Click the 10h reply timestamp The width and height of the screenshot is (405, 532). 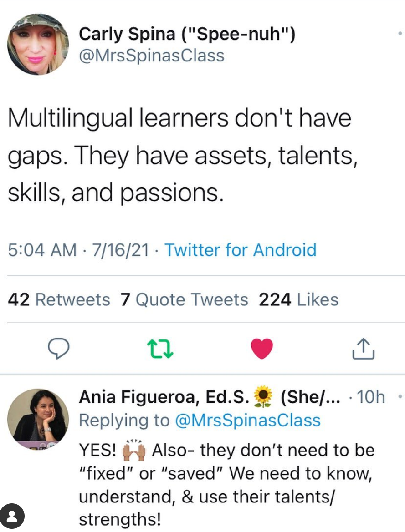pyautogui.click(x=371, y=397)
